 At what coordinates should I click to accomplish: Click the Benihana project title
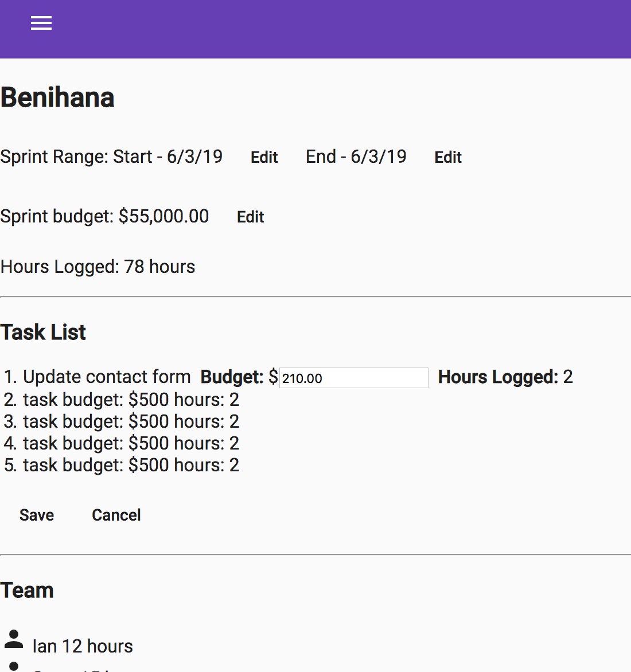click(57, 97)
